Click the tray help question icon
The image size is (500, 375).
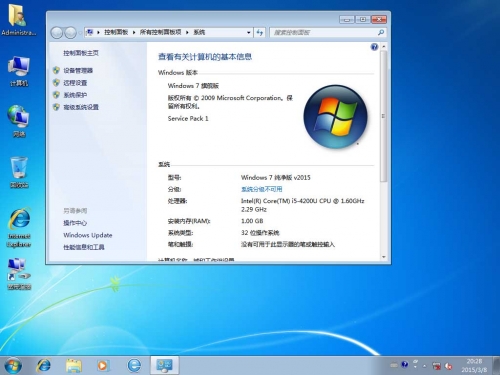coord(405,364)
